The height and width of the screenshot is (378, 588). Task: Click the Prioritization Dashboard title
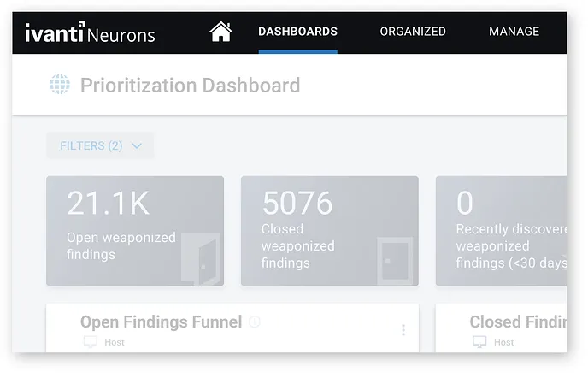tap(190, 86)
